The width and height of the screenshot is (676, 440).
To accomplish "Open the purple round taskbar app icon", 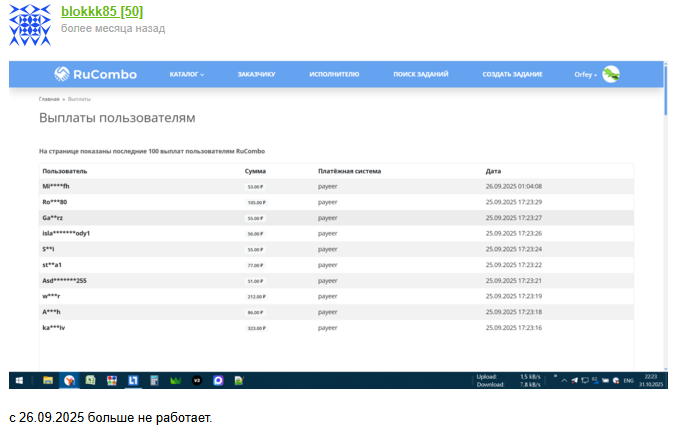I will coord(218,381).
